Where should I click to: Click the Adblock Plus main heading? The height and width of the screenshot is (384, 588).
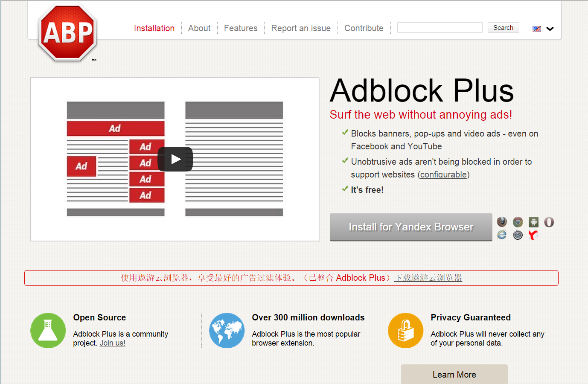click(422, 91)
